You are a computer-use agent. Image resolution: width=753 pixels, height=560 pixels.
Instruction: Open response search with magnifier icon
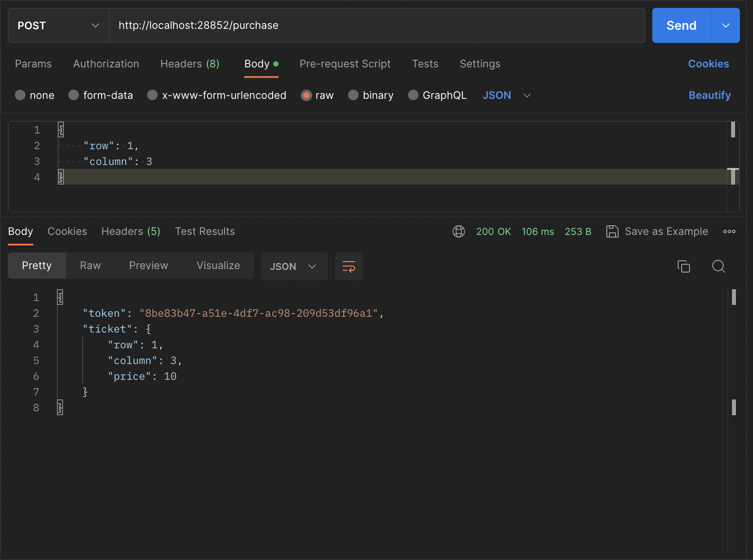(x=718, y=266)
